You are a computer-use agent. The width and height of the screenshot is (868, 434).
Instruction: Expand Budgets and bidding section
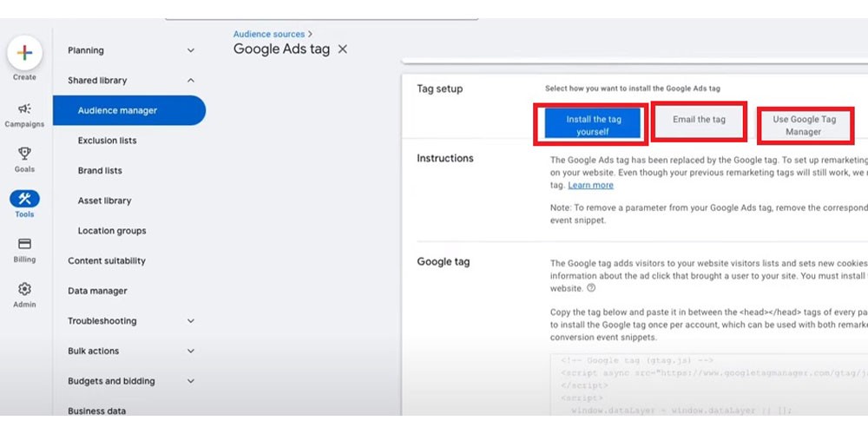tap(190, 381)
